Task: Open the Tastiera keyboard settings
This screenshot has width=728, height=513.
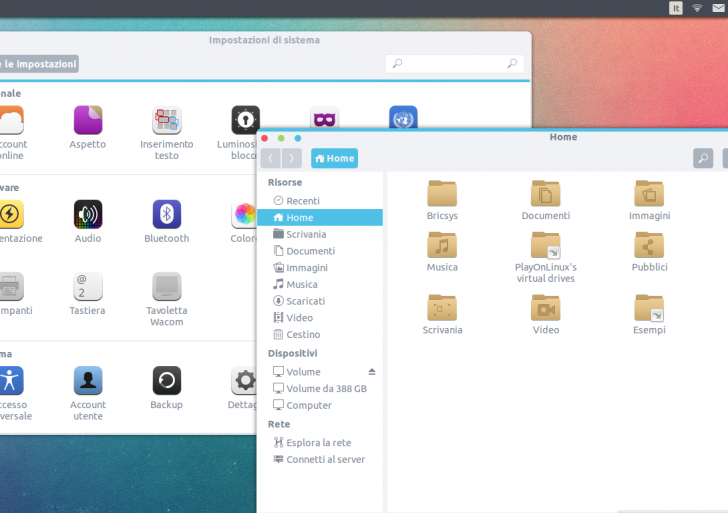Action: 88,287
